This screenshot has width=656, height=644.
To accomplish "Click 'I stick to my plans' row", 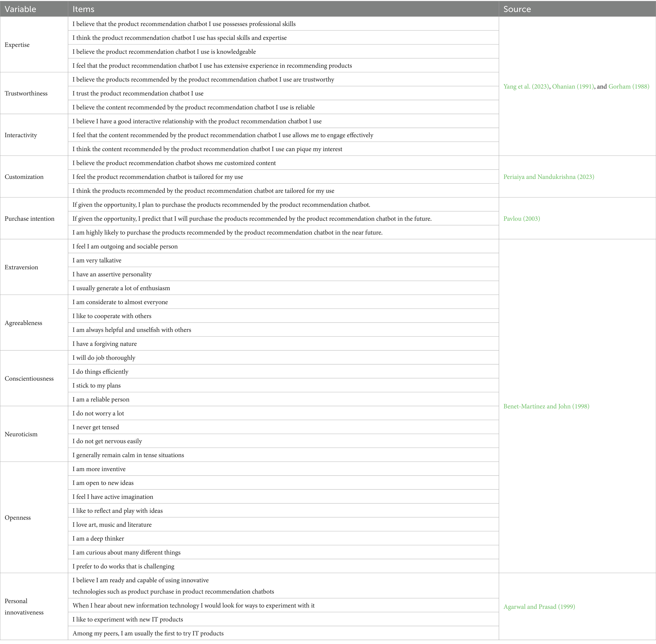I will pyautogui.click(x=283, y=385).
